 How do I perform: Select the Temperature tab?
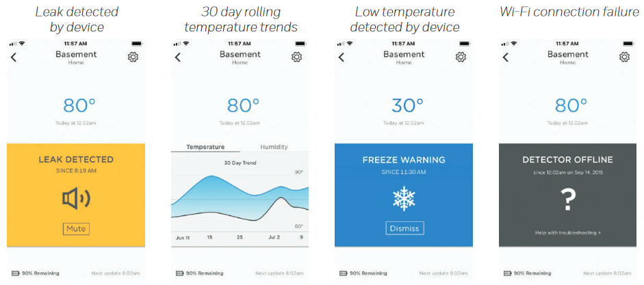[205, 147]
